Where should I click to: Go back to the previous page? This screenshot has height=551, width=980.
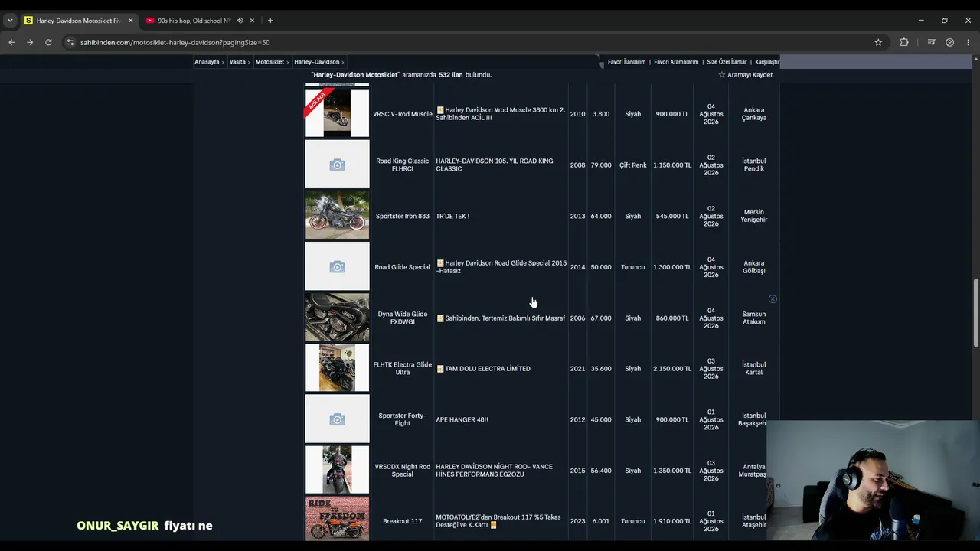pyautogui.click(x=11, y=42)
